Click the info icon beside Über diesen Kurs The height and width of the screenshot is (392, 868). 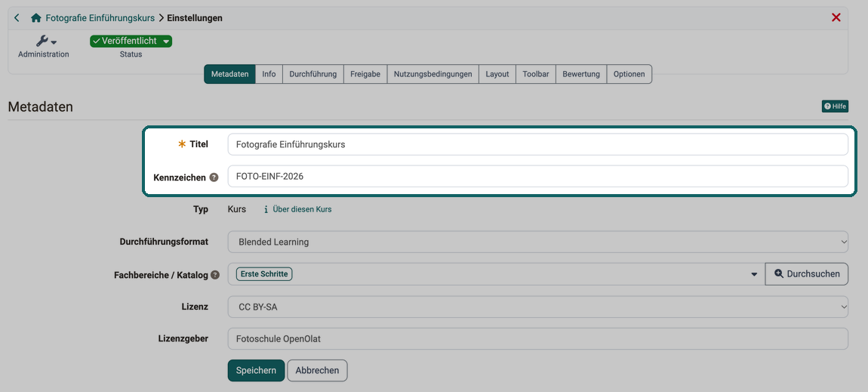[266, 209]
